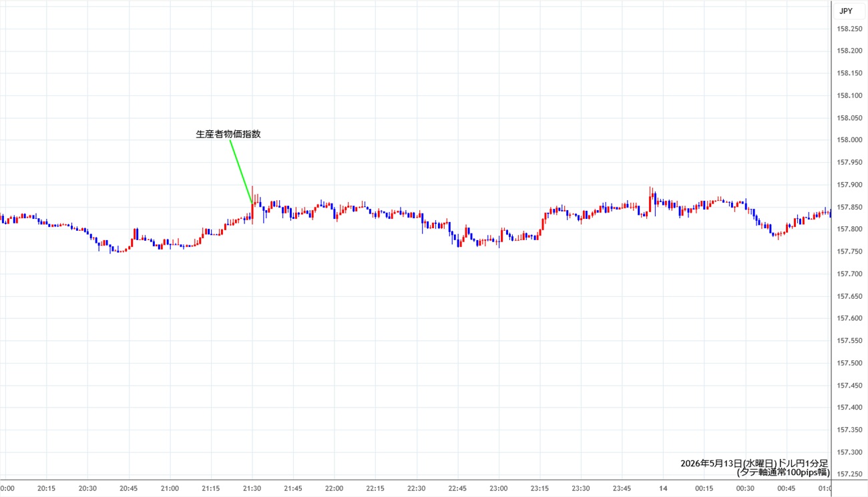Select the 22:00 time axis marker
Screen dimensions: 868x497
[x=334, y=488]
